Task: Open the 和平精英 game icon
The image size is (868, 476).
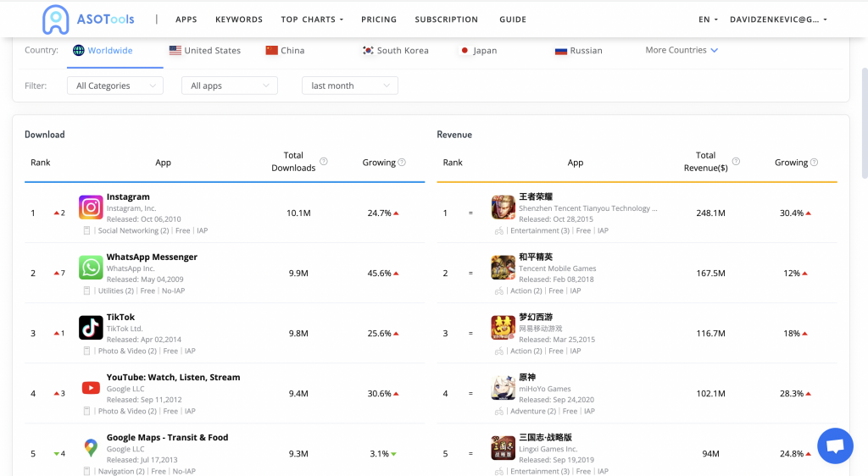Action: point(504,268)
